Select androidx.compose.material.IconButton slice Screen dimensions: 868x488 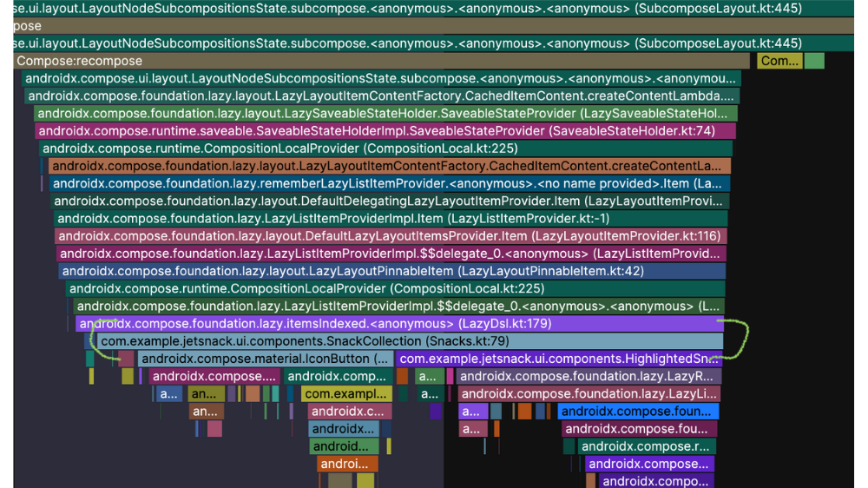265,359
